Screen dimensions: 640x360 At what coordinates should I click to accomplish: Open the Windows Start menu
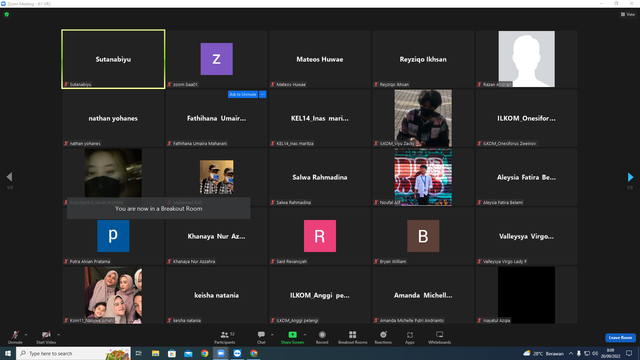(x=8, y=353)
